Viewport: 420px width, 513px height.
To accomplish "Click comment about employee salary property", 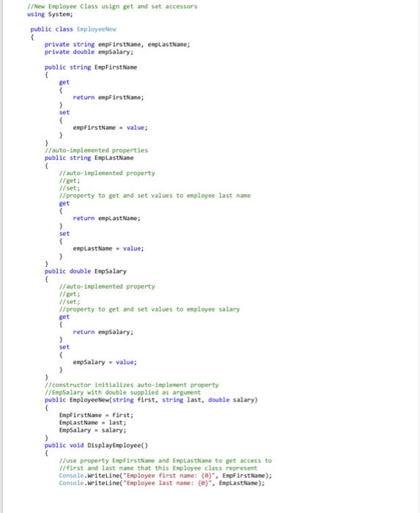I will [150, 309].
